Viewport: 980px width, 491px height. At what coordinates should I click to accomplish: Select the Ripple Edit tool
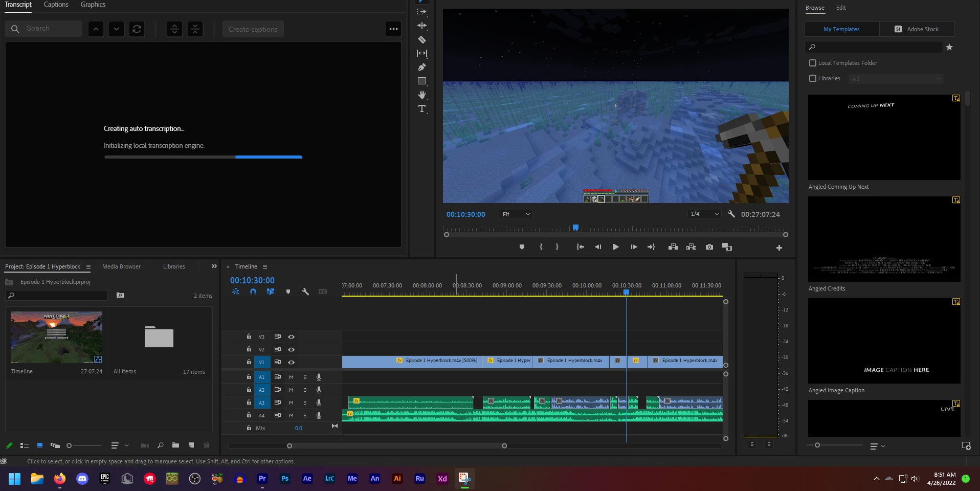pyautogui.click(x=422, y=26)
